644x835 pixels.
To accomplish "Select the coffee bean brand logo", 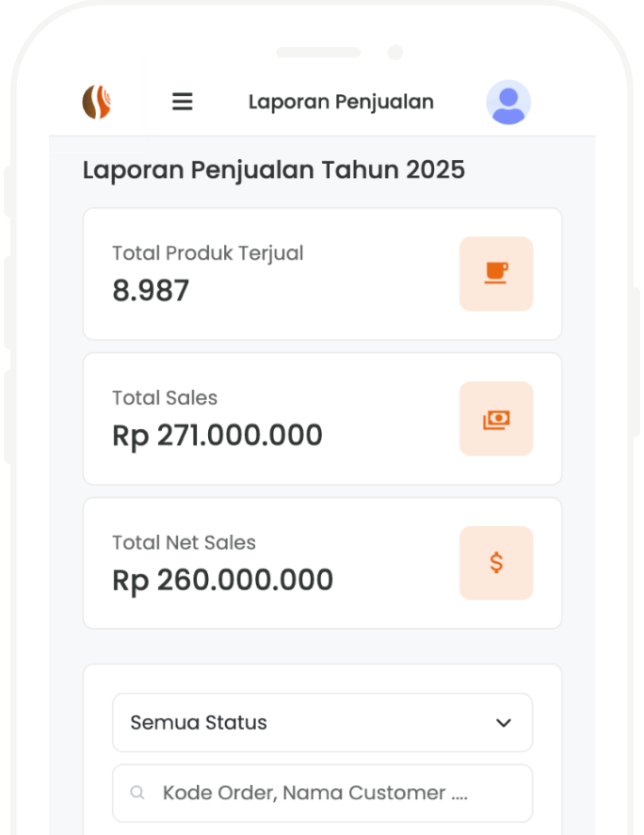I will pos(98,101).
